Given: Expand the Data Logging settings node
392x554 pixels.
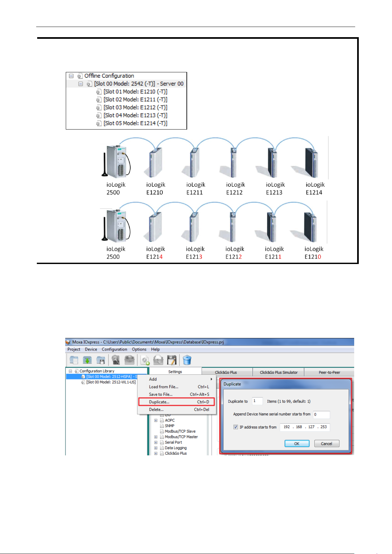Looking at the screenshot, I should point(156,448).
